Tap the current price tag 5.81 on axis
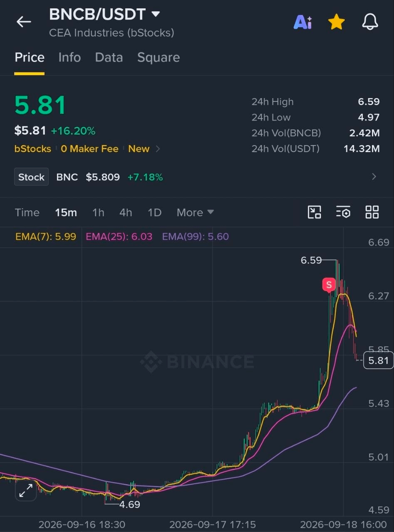This screenshot has width=394, height=532. click(378, 360)
